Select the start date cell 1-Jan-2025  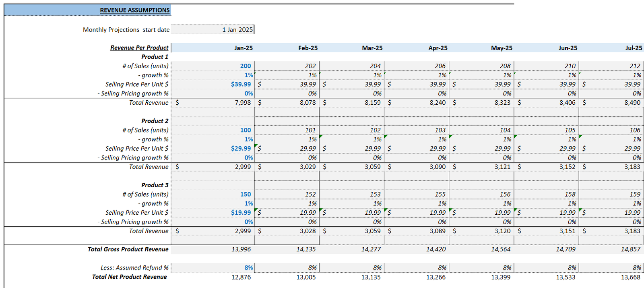237,30
